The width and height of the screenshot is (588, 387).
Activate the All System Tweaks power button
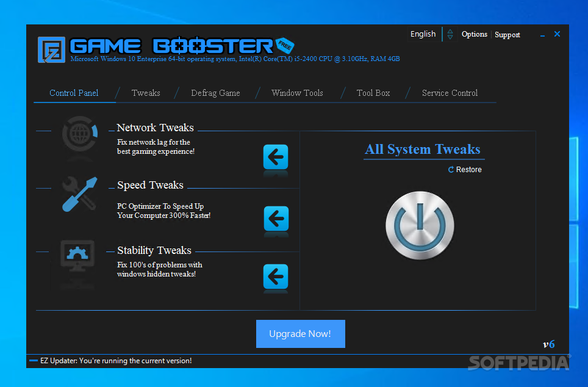420,225
